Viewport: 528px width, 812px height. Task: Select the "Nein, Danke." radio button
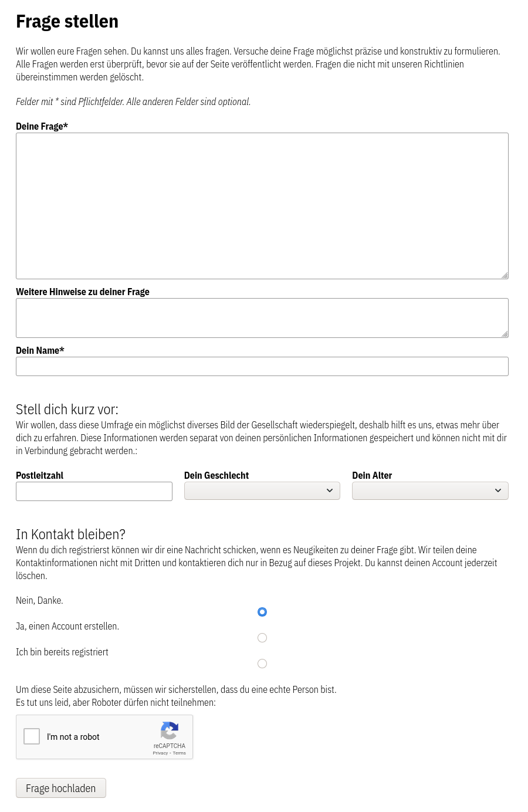[x=262, y=612]
